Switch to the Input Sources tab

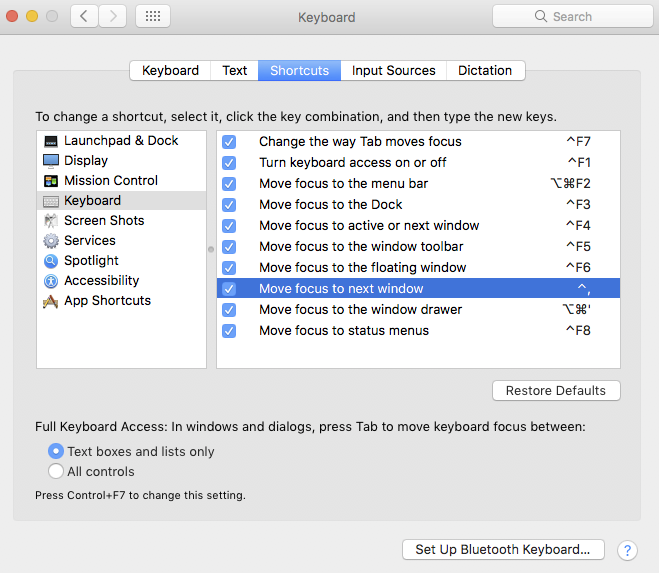(393, 71)
